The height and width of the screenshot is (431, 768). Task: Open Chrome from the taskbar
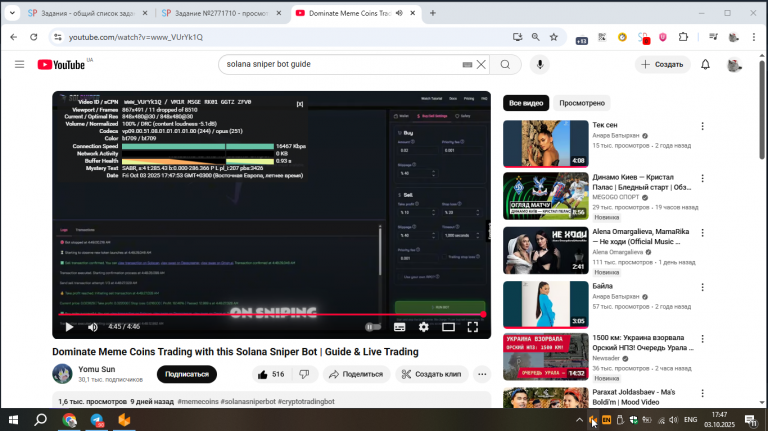[70, 420]
